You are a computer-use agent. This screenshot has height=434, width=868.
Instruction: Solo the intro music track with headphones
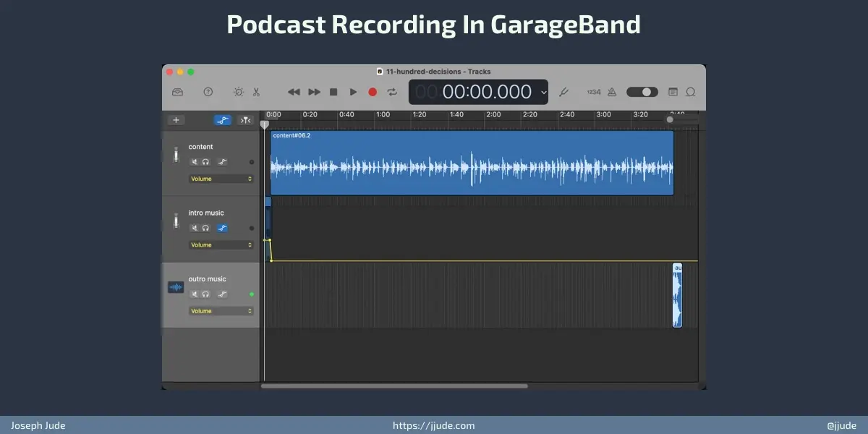click(205, 228)
